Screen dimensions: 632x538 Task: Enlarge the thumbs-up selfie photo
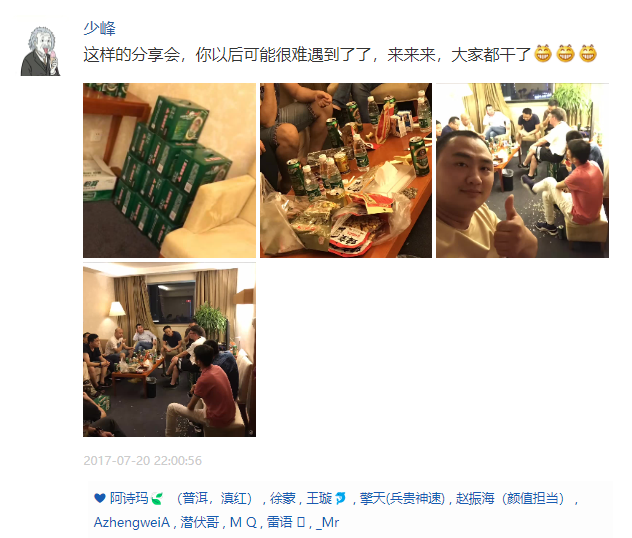(x=522, y=170)
